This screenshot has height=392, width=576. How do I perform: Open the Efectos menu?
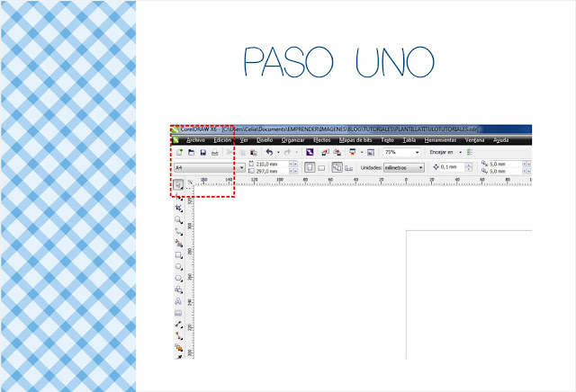(322, 140)
